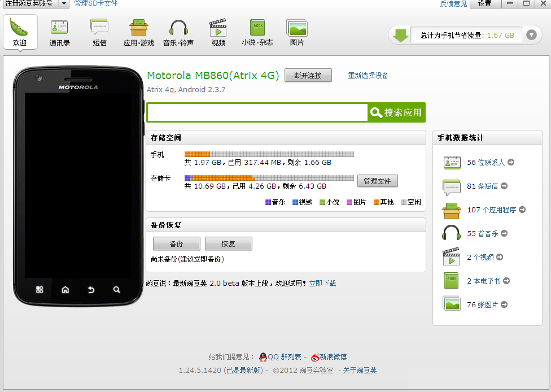The height and width of the screenshot is (392, 551).
Task: Open the 欢迎 welcome pea icon tab
Action: (20, 32)
